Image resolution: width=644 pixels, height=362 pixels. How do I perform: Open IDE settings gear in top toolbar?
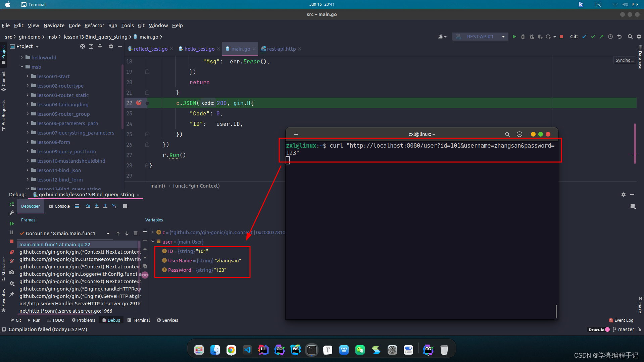tap(639, 37)
